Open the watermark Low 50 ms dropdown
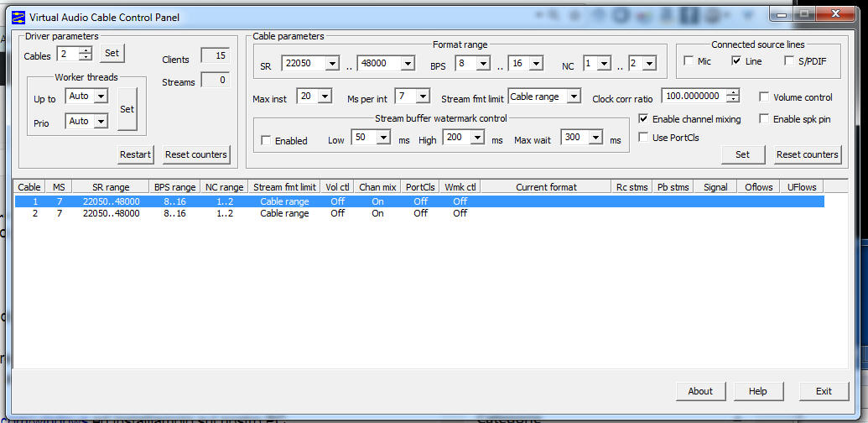Screen dimensions: 868x423 [383, 137]
